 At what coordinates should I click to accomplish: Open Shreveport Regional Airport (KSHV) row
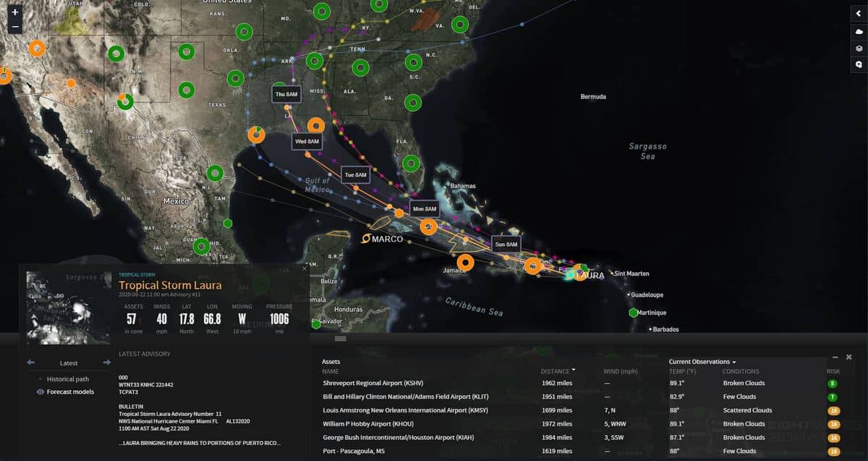[x=582, y=384]
